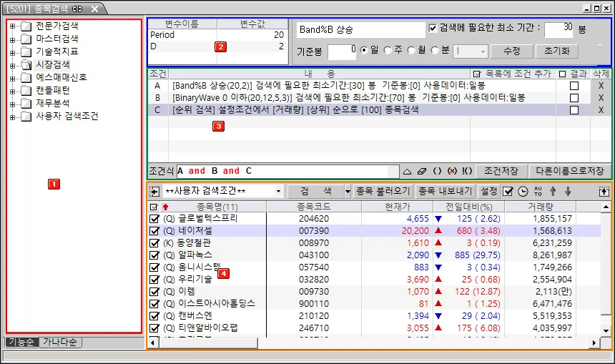Click the 설정 button in the results toolbar

point(489,192)
